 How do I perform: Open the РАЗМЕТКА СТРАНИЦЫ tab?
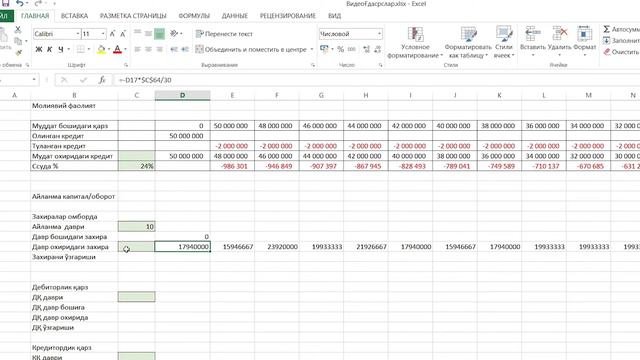(x=133, y=16)
